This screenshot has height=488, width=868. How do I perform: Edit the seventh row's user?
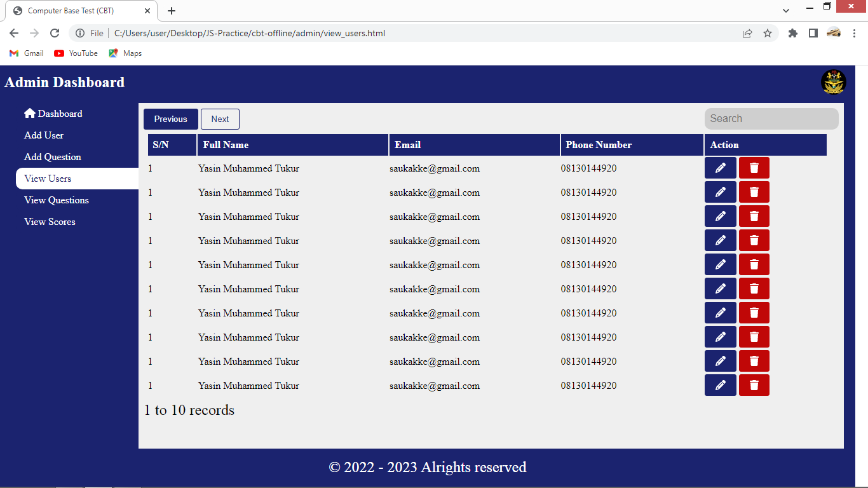721,313
